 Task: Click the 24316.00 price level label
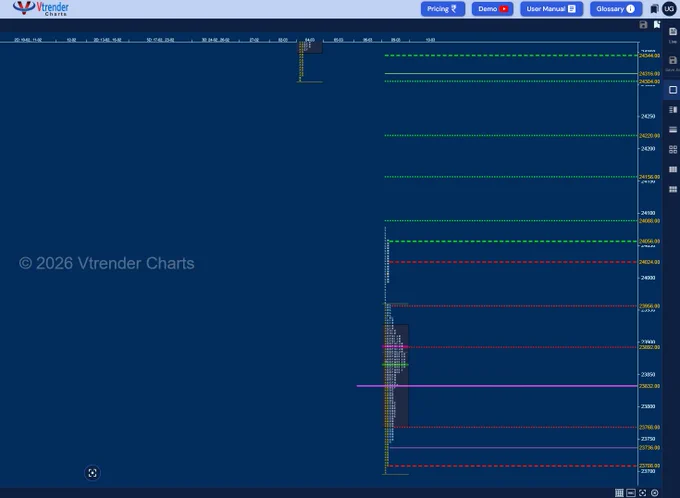point(650,74)
